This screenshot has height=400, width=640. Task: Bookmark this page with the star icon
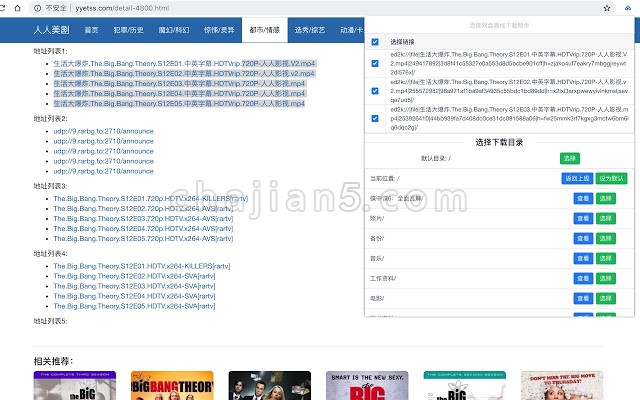click(607, 8)
